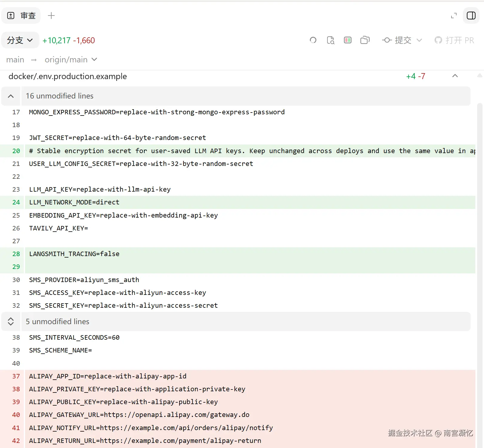Expand the 16 unmodified lines upward arrow
Image resolution: width=484 pixels, height=448 pixels.
coord(11,96)
